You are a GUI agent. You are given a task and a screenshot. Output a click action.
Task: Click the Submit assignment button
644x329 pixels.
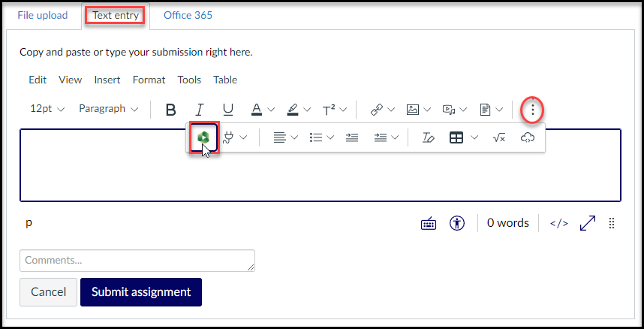click(141, 292)
